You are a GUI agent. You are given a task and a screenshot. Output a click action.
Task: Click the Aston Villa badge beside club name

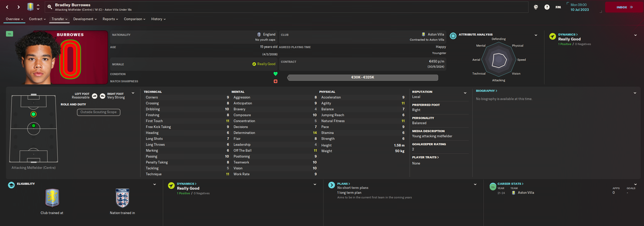coord(424,35)
